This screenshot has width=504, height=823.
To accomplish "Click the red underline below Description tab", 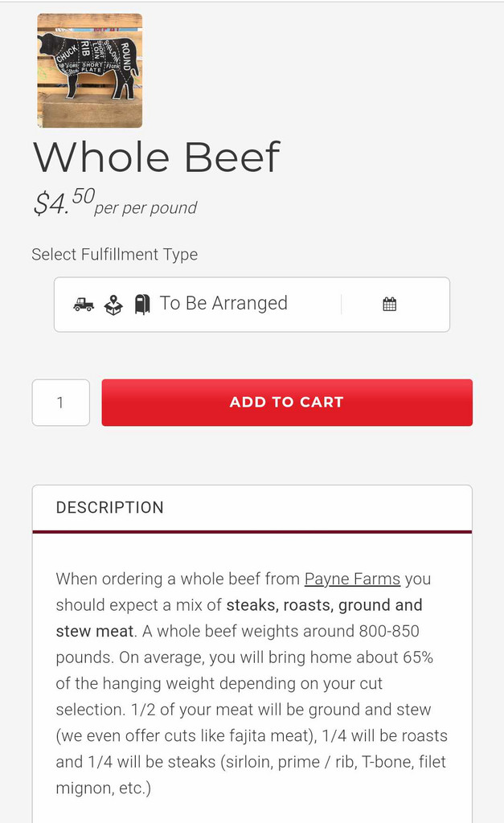I will click(x=252, y=531).
